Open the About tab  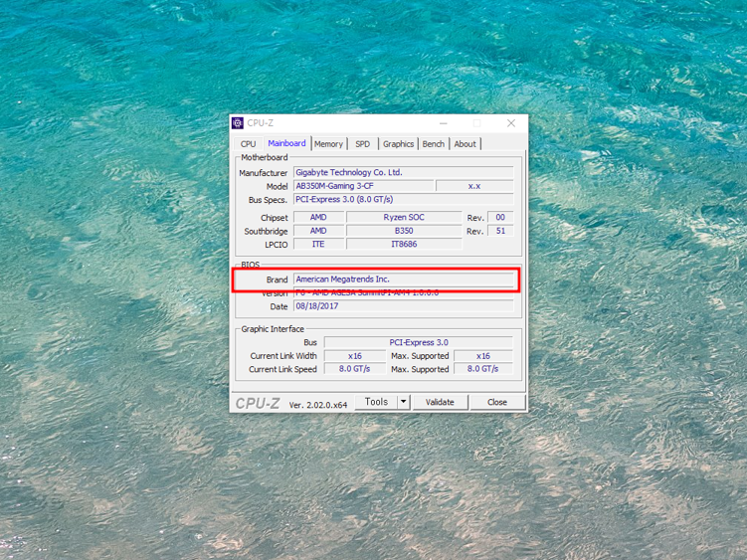point(465,144)
